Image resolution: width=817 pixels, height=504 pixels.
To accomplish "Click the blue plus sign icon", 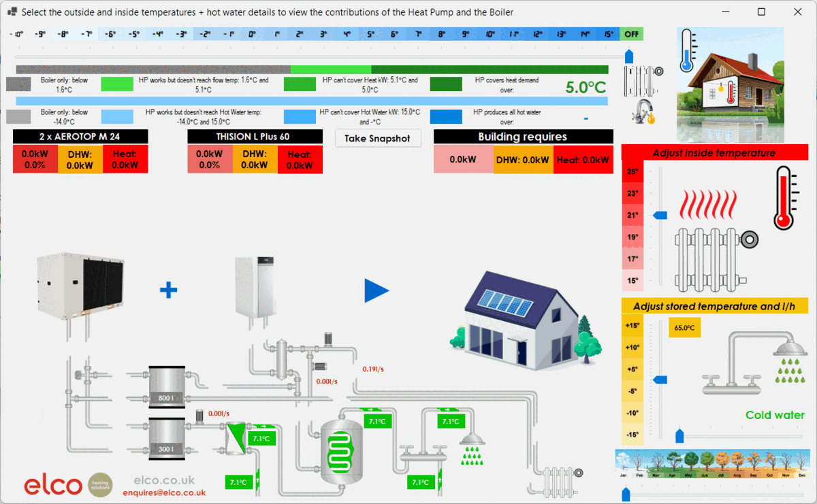I will (x=168, y=290).
